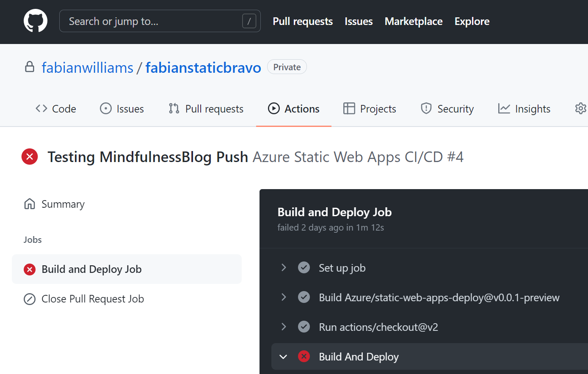Open the GitHub home logo
The height and width of the screenshot is (374, 588).
click(36, 21)
